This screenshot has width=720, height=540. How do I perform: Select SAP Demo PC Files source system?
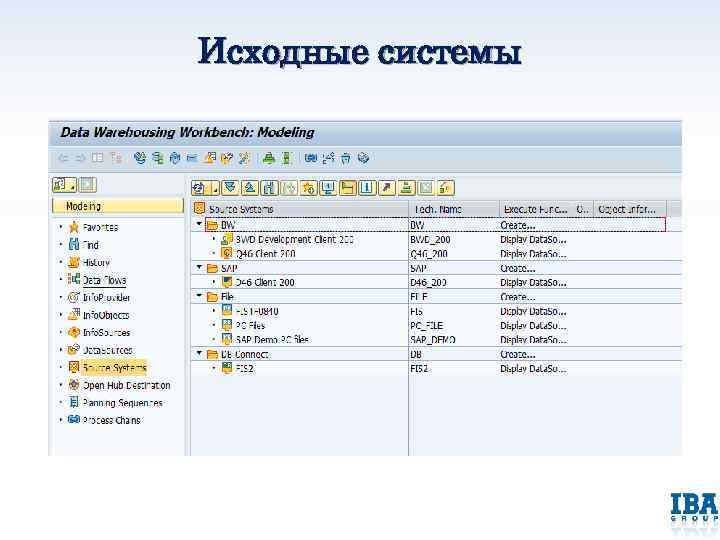(272, 340)
